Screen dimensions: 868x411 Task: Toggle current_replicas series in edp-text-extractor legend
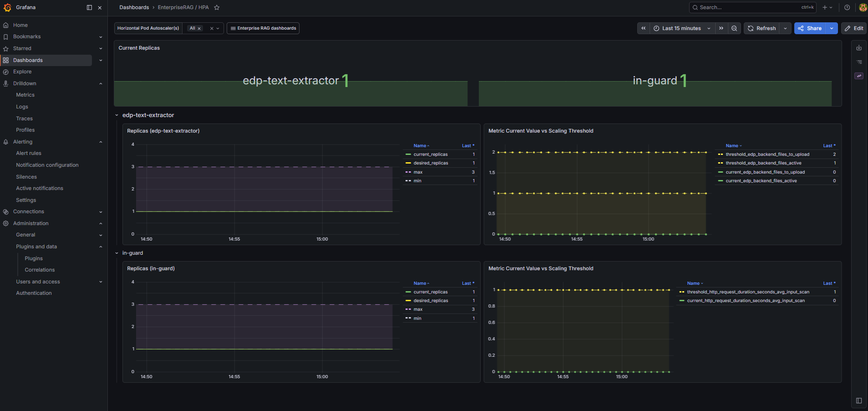coord(431,154)
